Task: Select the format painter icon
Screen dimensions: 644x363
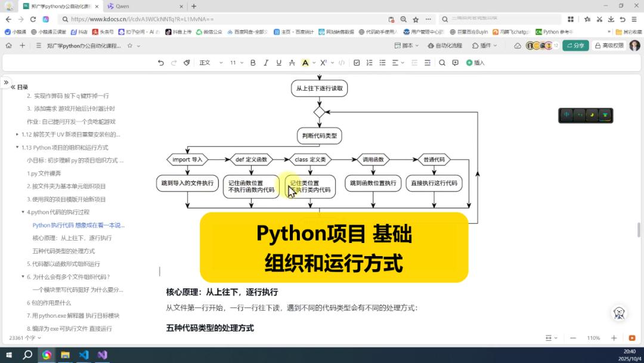Action: coord(187,63)
